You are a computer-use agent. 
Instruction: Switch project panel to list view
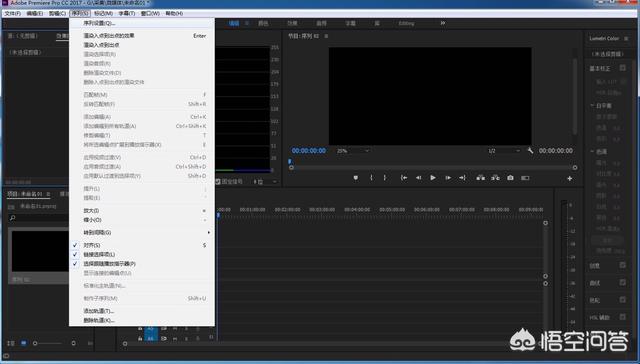click(x=11, y=343)
